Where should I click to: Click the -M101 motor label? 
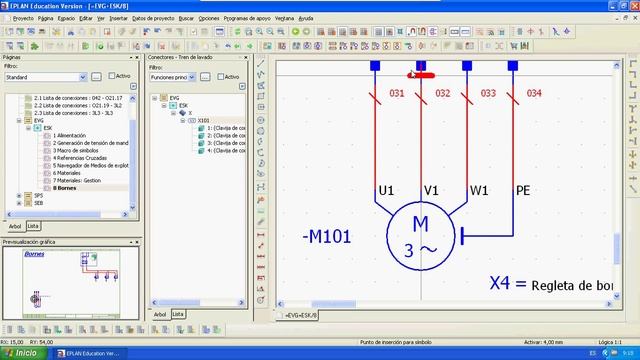click(327, 236)
